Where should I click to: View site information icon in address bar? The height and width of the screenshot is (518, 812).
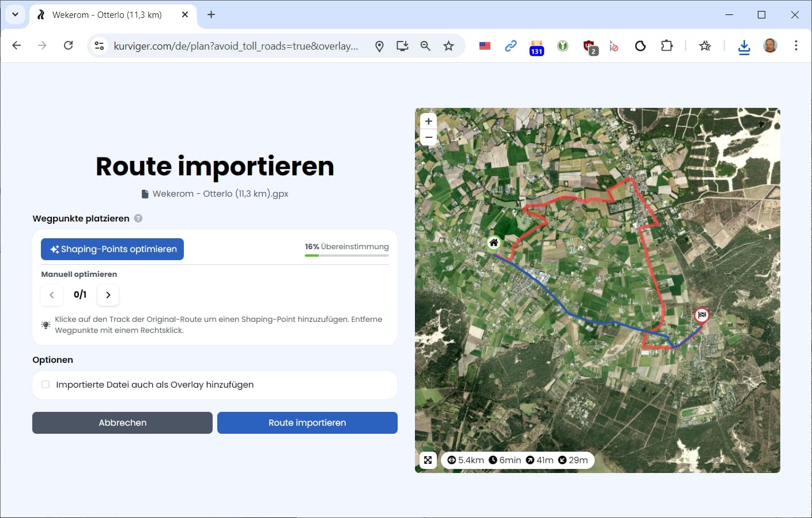tap(99, 46)
